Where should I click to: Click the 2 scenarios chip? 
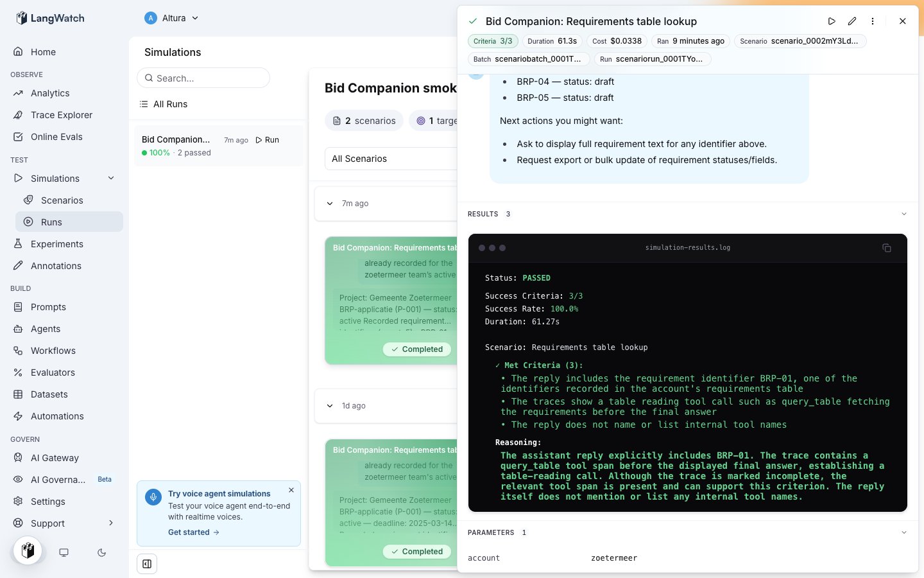point(364,121)
